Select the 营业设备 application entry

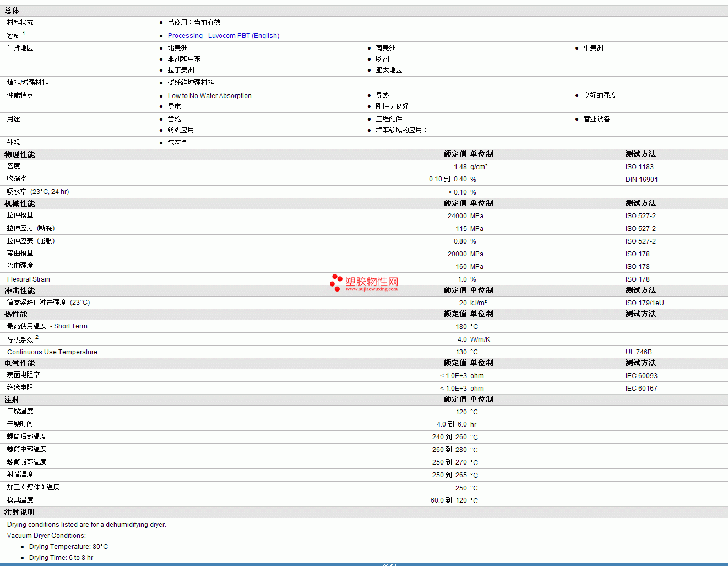click(596, 119)
